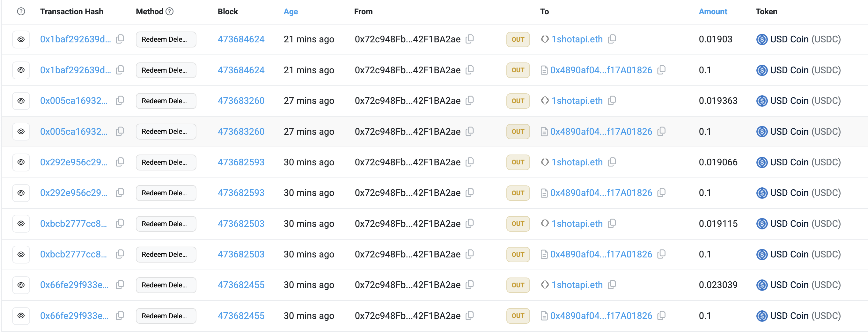Click the 0.019363 amount value
868x332 pixels.
point(718,101)
